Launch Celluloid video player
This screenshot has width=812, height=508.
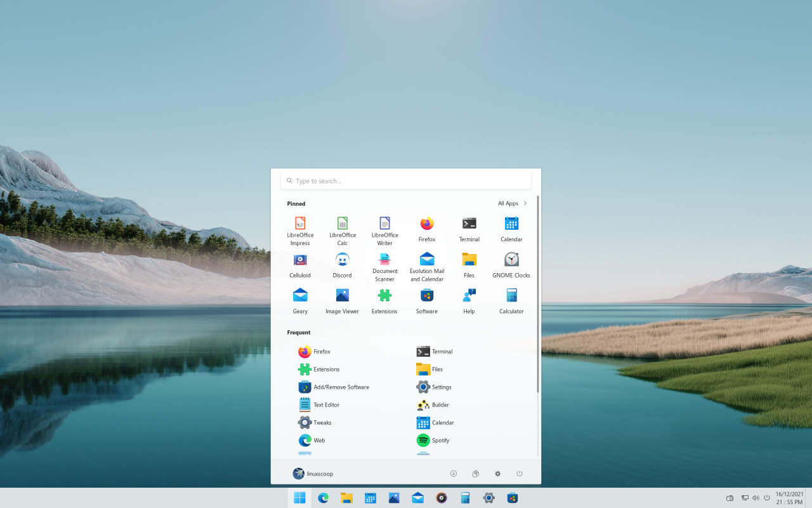point(300,267)
